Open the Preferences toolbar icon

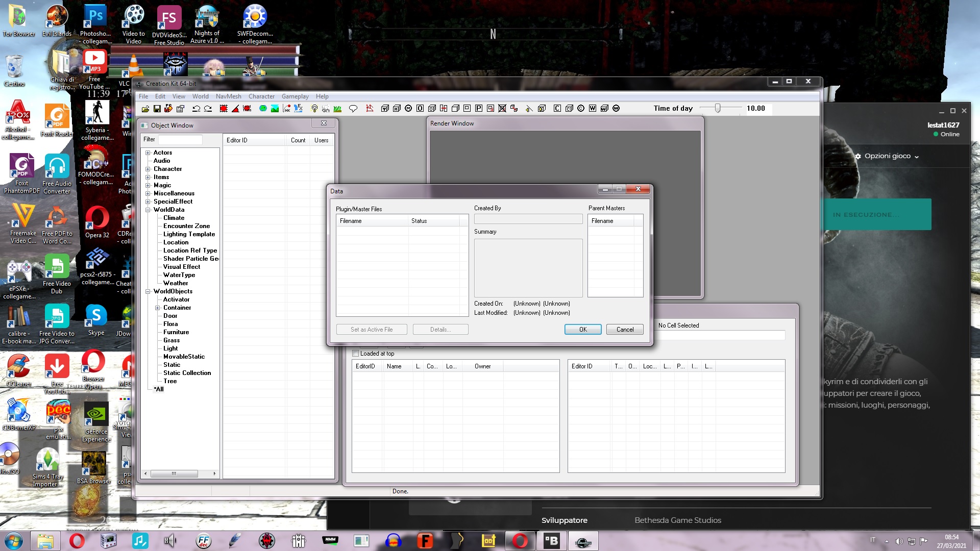point(180,109)
